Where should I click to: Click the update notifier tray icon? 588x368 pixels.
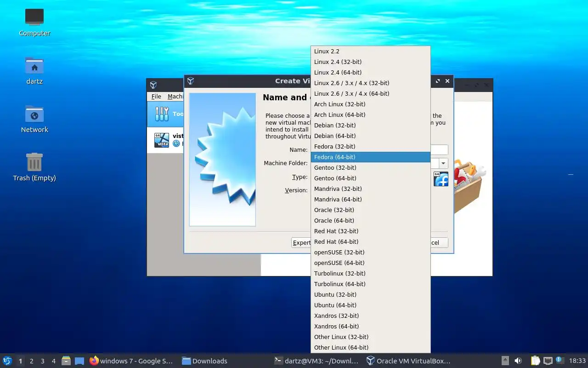click(x=560, y=361)
